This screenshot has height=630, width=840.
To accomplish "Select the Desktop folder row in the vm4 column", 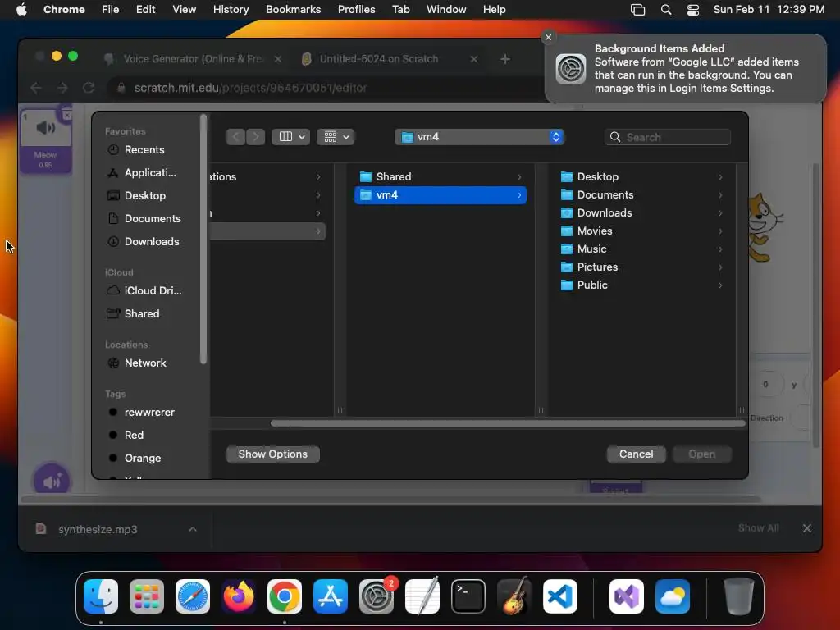I will click(641, 177).
